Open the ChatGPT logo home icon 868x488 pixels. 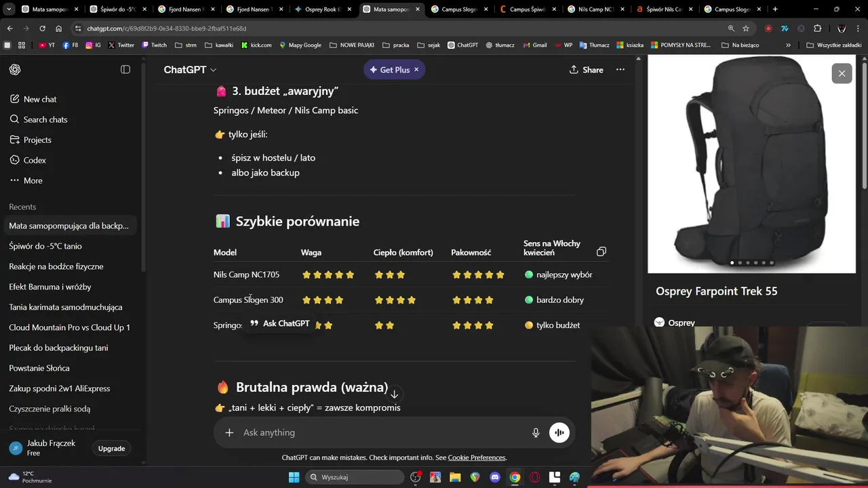pyautogui.click(x=15, y=70)
